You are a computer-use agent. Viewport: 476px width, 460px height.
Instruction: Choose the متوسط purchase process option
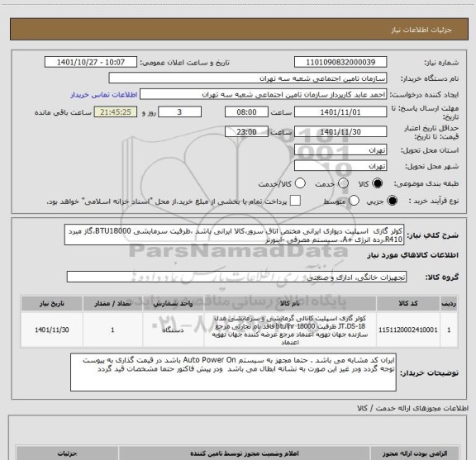click(x=354, y=201)
